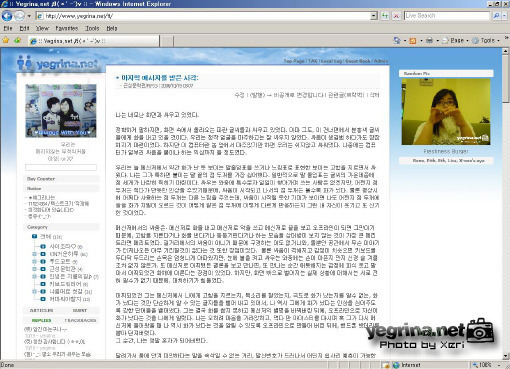
Task: Click the Print icon in command bar
Action: 430,41
